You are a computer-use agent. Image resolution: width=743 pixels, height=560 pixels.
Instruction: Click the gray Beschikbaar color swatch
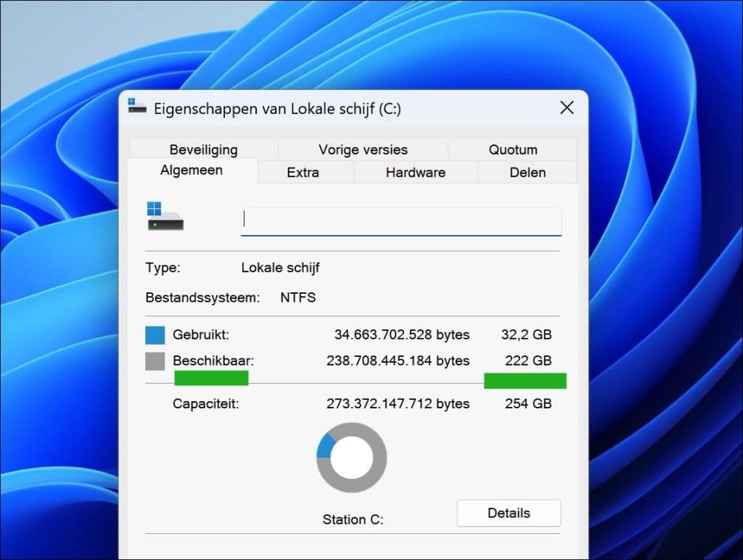point(155,361)
